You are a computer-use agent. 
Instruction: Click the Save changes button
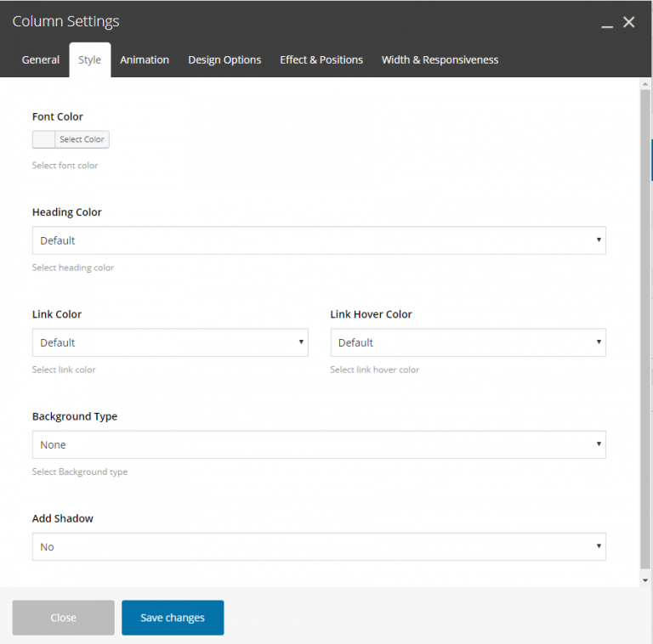173,618
